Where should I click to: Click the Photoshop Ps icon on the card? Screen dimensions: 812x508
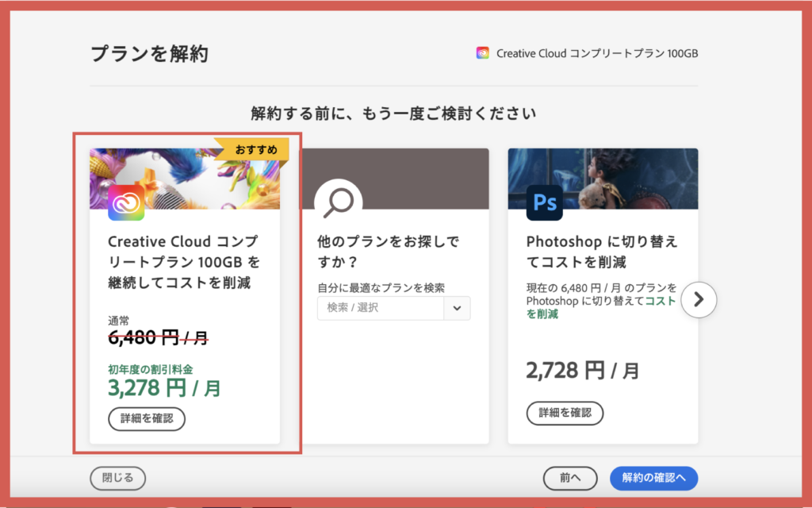[544, 202]
